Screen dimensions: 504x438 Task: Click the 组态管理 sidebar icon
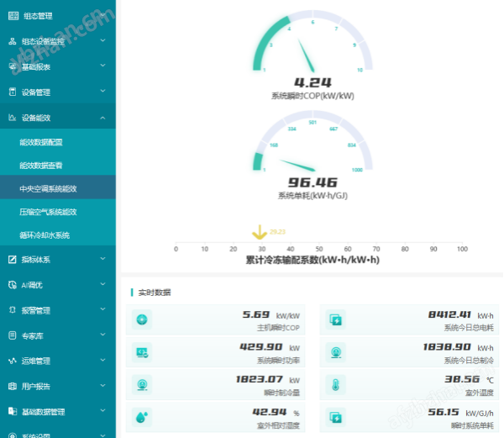[x=13, y=16]
